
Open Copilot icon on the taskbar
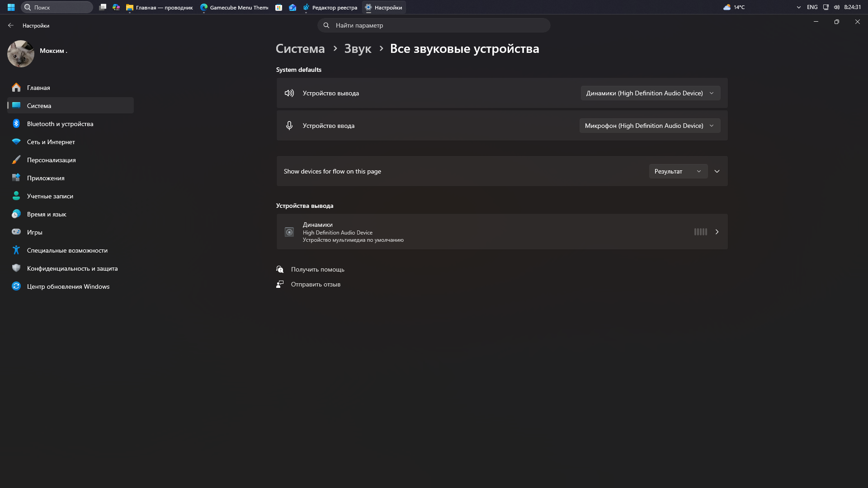116,7
